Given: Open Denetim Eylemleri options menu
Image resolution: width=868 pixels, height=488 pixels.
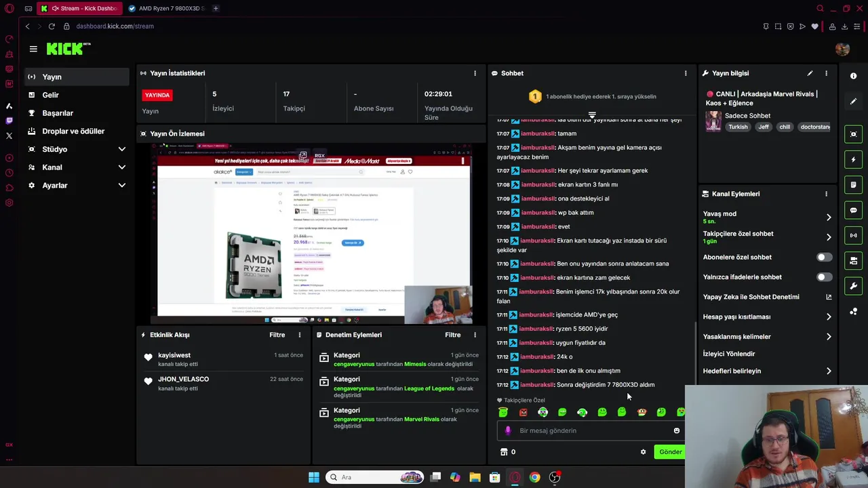Looking at the screenshot, I should coord(475,335).
